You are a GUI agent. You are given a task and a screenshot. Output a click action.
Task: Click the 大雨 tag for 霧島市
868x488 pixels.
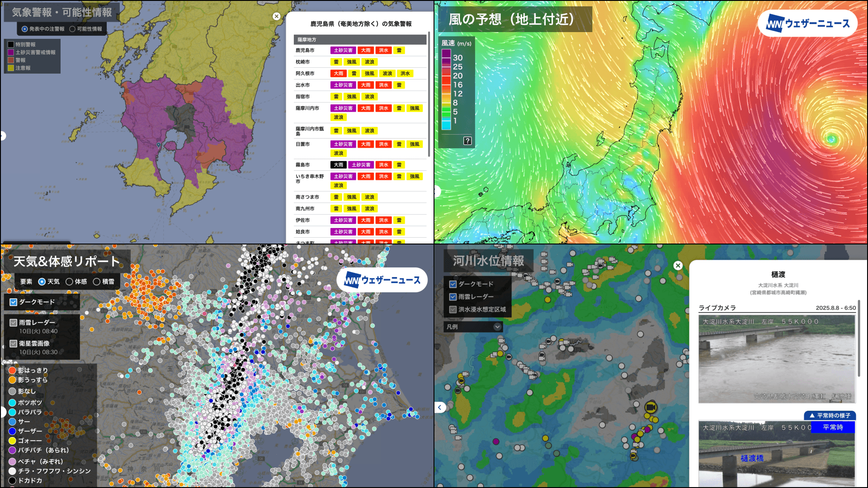tap(338, 165)
